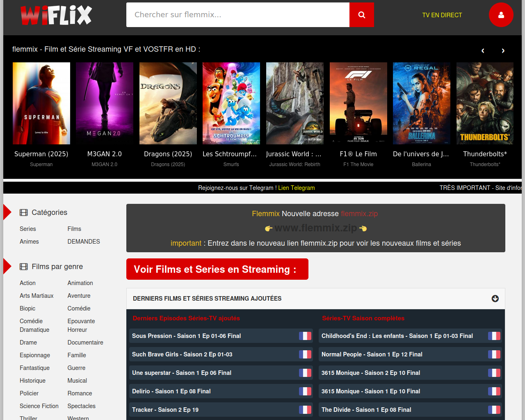Click Derniers Episodes Séries-TV ajoutés heading

[x=186, y=318]
